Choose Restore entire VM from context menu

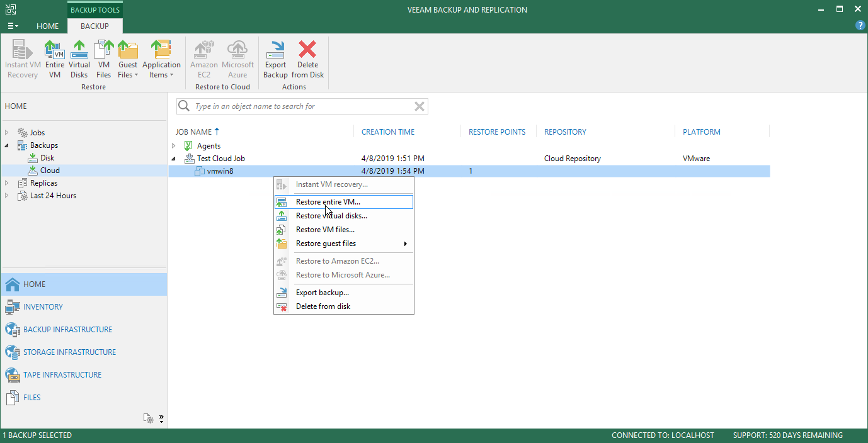coord(344,202)
